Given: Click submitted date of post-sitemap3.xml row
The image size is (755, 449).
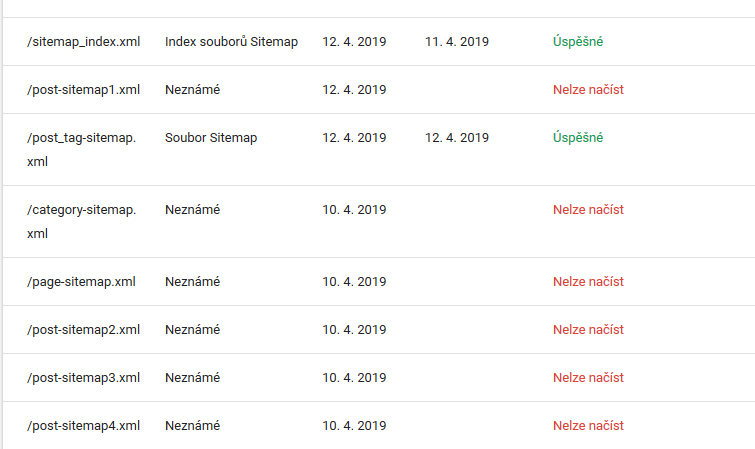Looking at the screenshot, I should click(354, 378).
